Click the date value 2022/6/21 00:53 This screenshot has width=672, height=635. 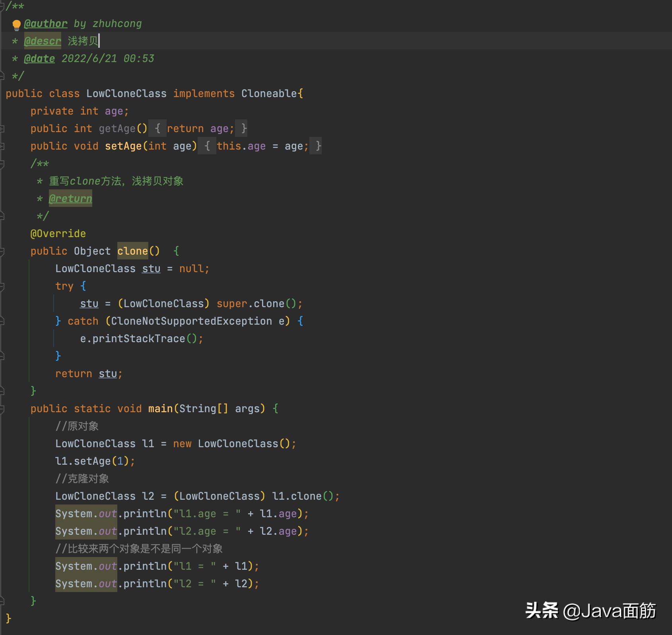tap(108, 58)
